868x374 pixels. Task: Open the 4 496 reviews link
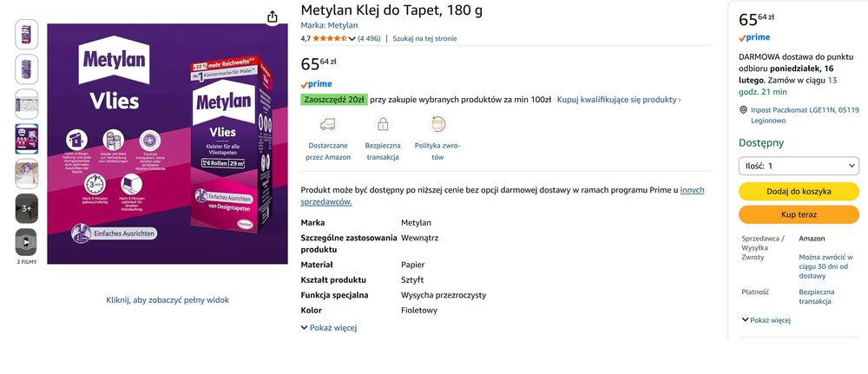369,38
